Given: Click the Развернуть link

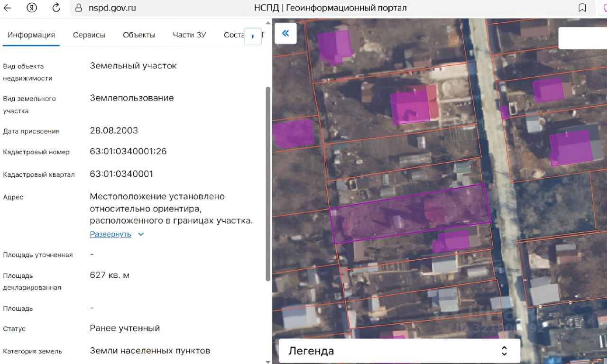Looking at the screenshot, I should [x=110, y=234].
